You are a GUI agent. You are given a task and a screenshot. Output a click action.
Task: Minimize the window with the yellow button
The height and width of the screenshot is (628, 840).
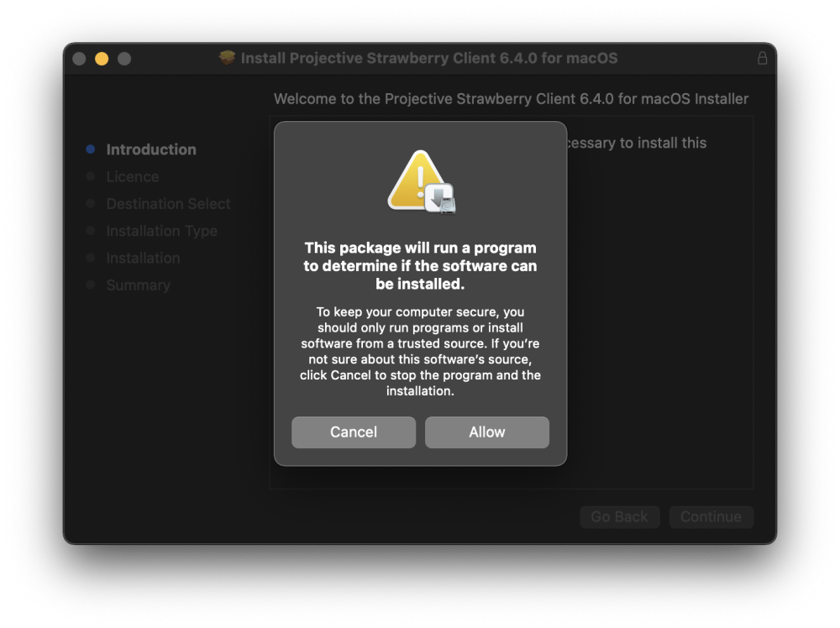[102, 59]
